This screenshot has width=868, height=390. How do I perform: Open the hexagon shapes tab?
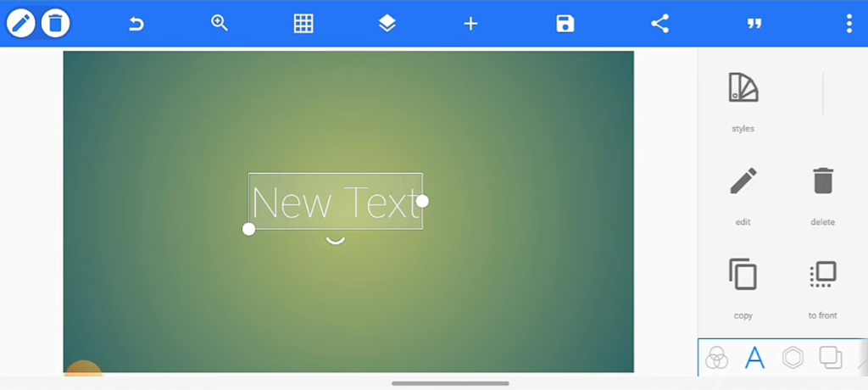pyautogui.click(x=793, y=358)
